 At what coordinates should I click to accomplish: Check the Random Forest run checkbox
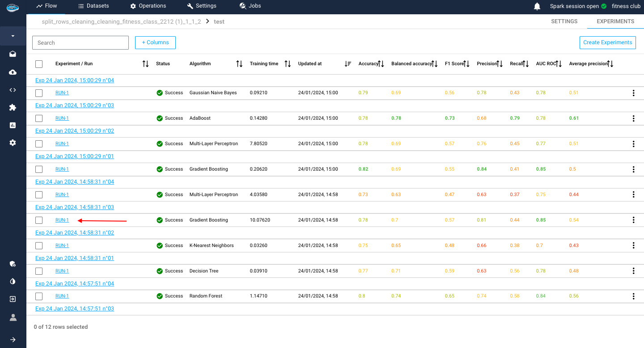pyautogui.click(x=39, y=296)
